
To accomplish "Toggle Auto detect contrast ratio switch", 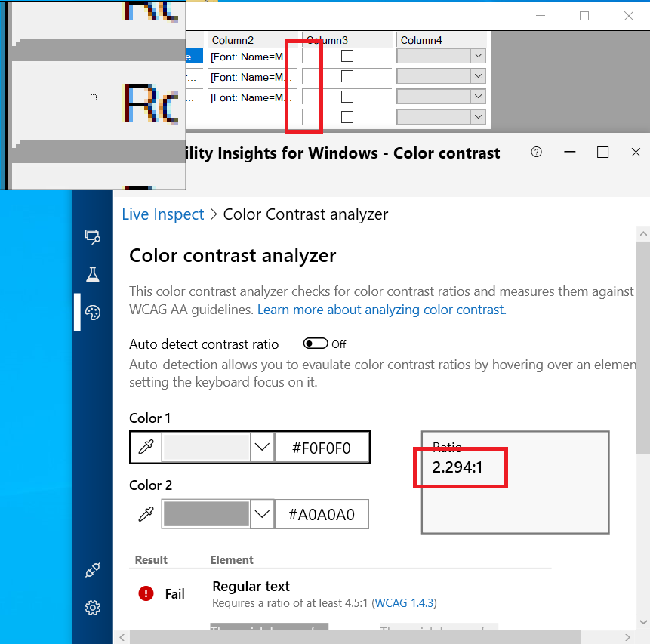I will tap(316, 344).
